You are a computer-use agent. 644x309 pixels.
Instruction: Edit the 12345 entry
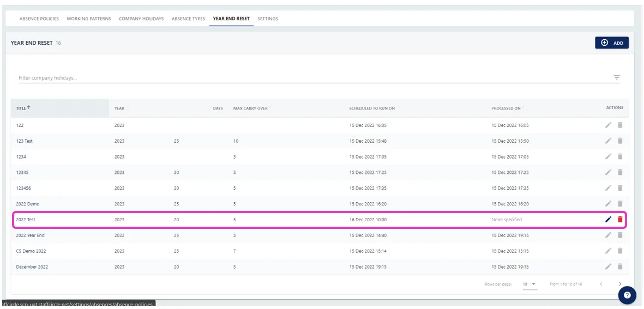click(608, 172)
